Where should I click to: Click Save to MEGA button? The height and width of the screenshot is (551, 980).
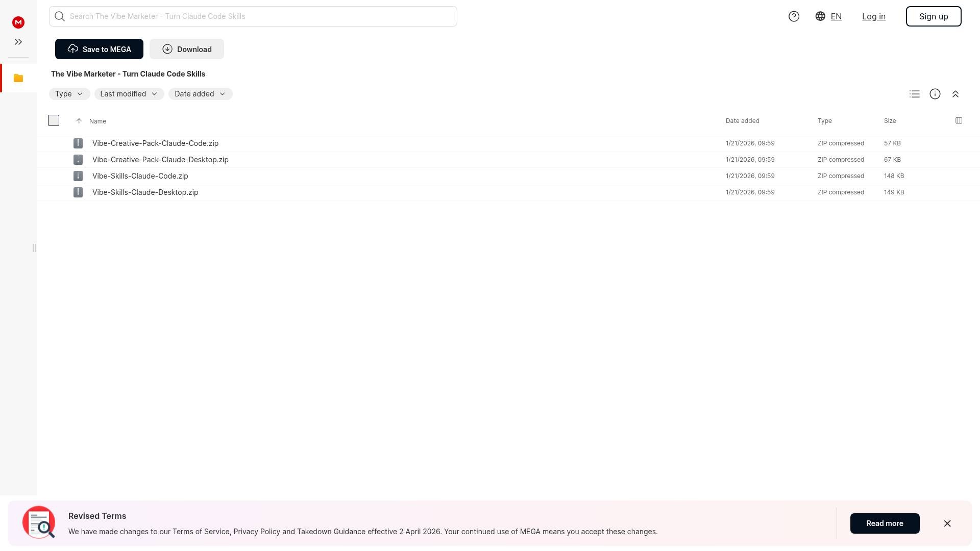pos(99,49)
